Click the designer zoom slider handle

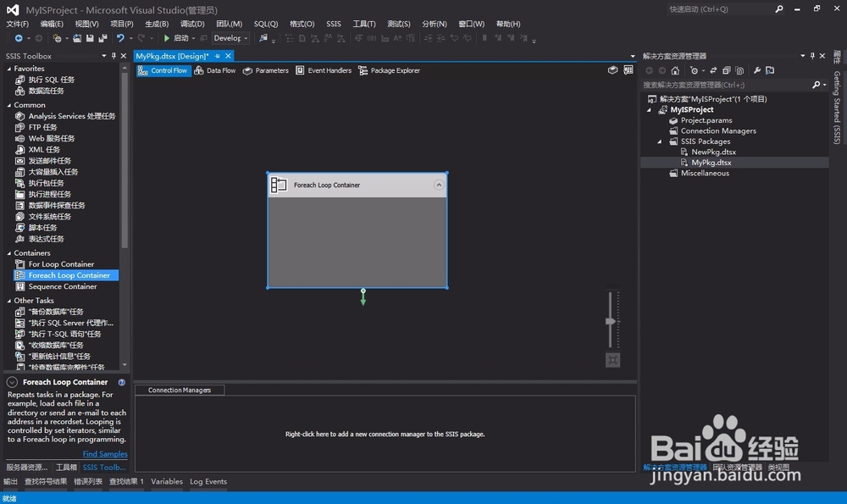(611, 321)
